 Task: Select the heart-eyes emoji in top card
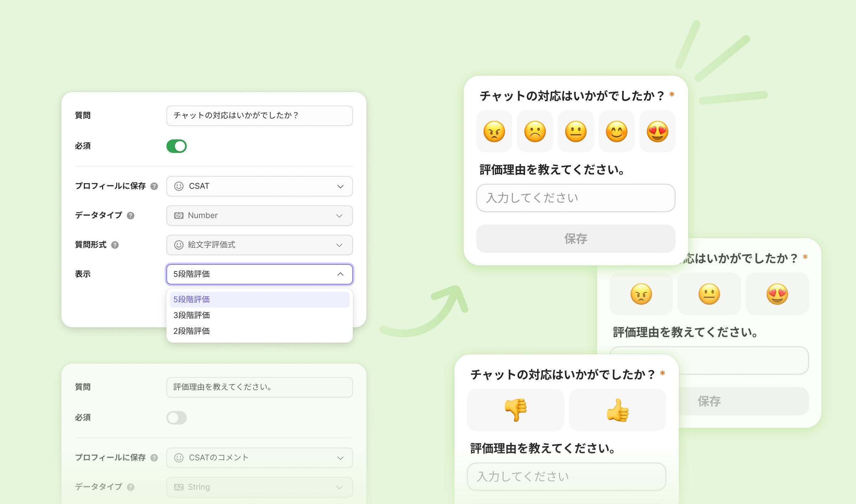click(x=657, y=132)
